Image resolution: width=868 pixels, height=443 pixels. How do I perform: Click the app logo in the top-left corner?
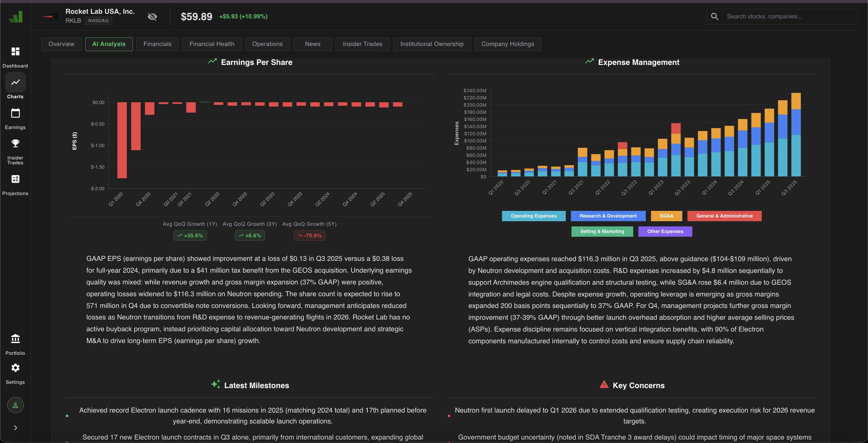(x=15, y=17)
